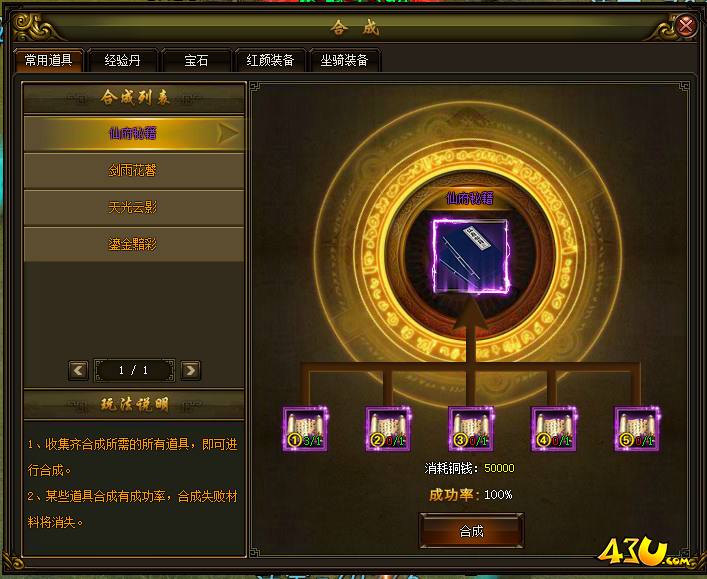Switch to the 经验丹 tab
This screenshot has width=707, height=579.
(123, 60)
